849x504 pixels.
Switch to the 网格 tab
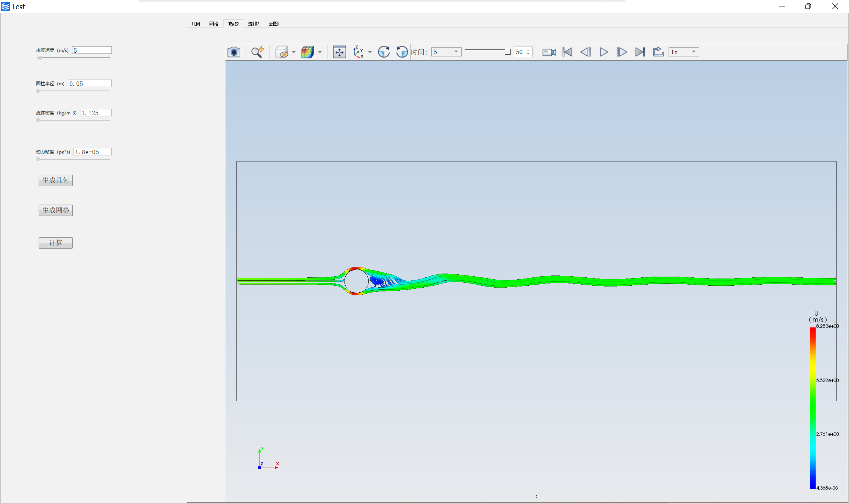click(214, 23)
